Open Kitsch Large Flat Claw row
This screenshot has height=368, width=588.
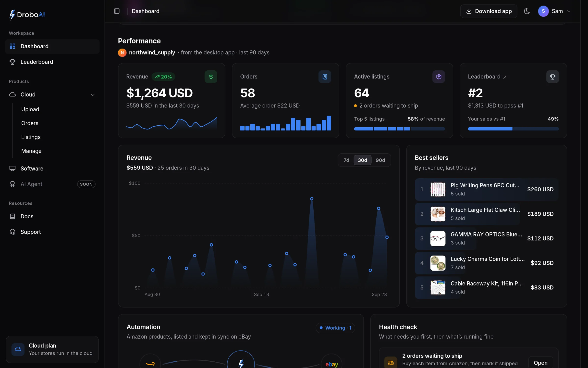tap(486, 214)
